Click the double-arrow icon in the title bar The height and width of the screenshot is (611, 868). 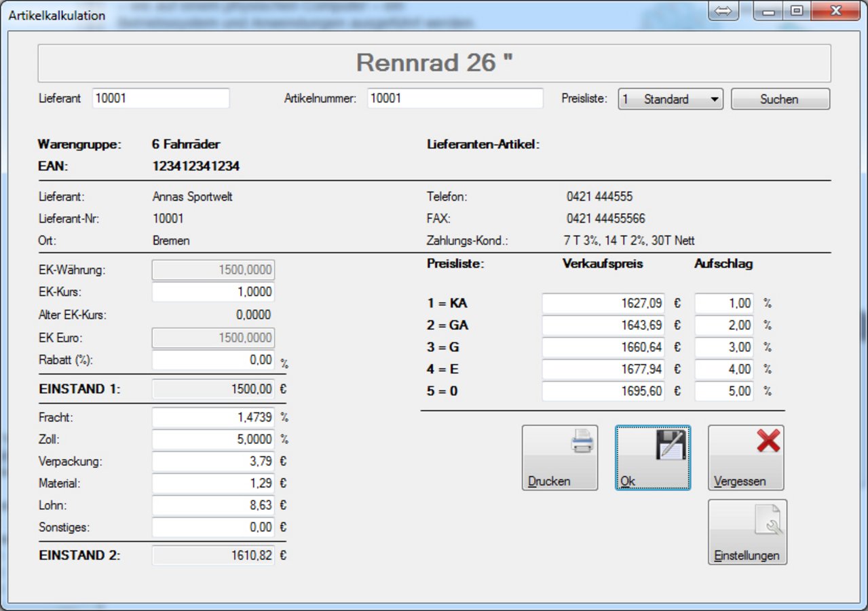tap(723, 12)
